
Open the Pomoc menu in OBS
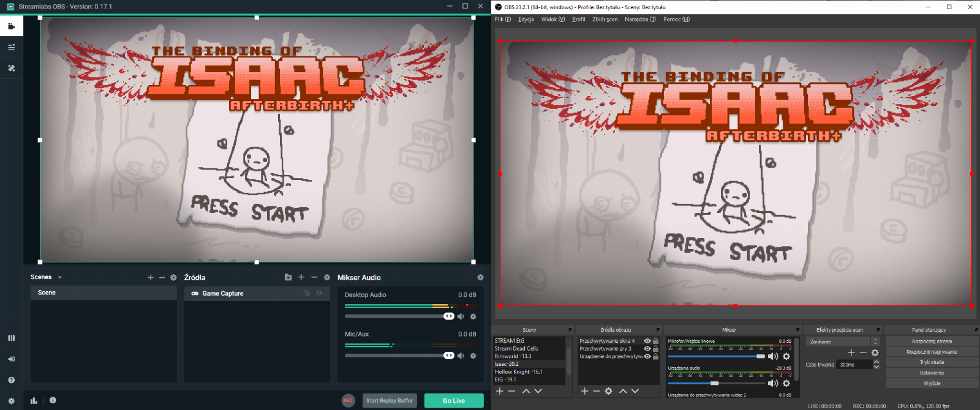tap(676, 20)
